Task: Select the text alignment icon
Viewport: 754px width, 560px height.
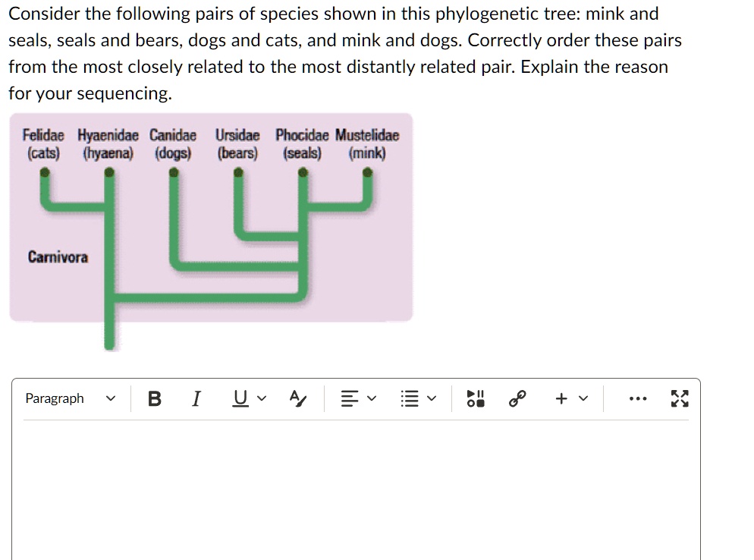Action: coord(348,398)
